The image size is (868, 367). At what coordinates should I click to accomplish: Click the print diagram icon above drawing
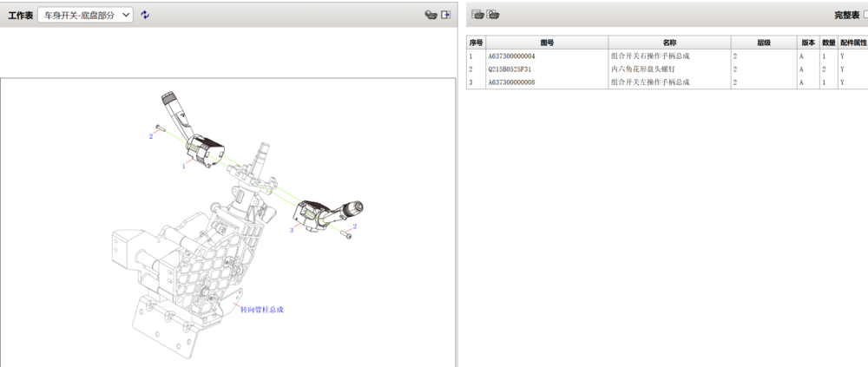pos(431,15)
